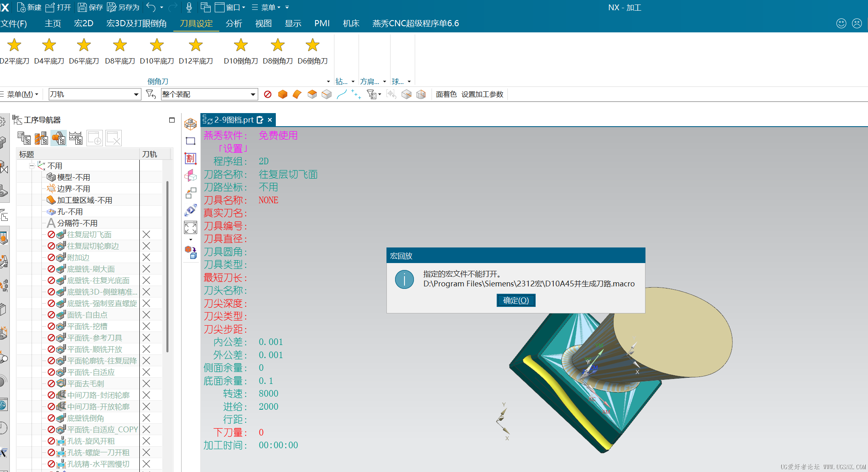This screenshot has height=472, width=868.
Task: Click the solid body filter orange cube icon
Action: point(283,94)
